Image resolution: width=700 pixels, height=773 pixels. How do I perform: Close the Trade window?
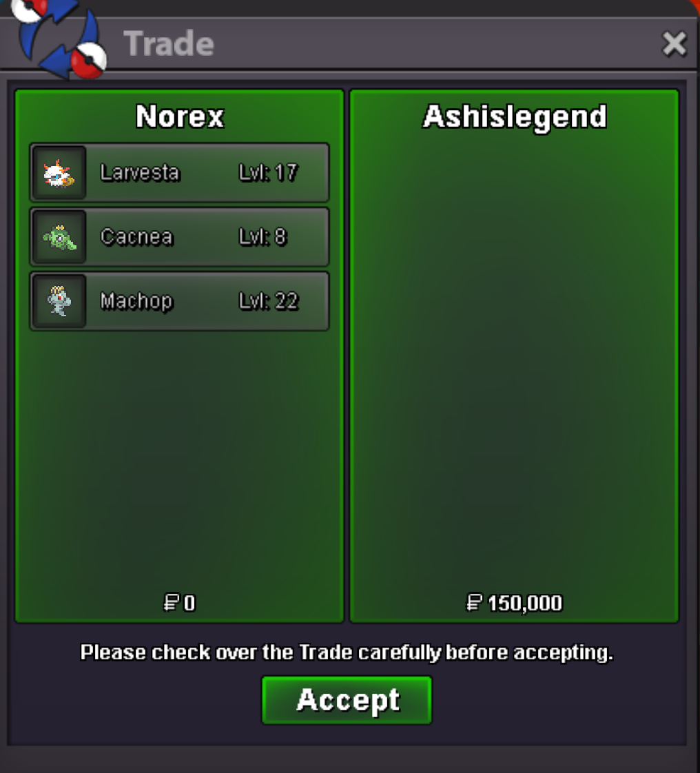click(674, 44)
